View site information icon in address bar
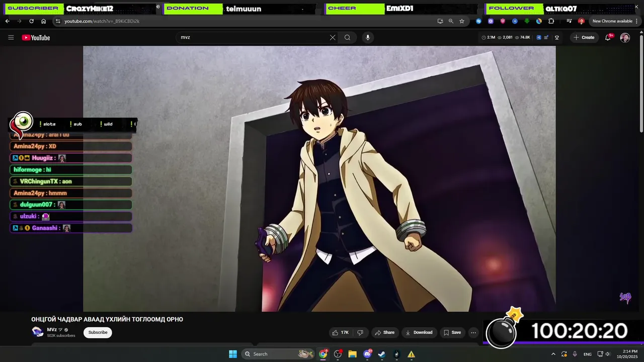This screenshot has width=644, height=362. [58, 21]
